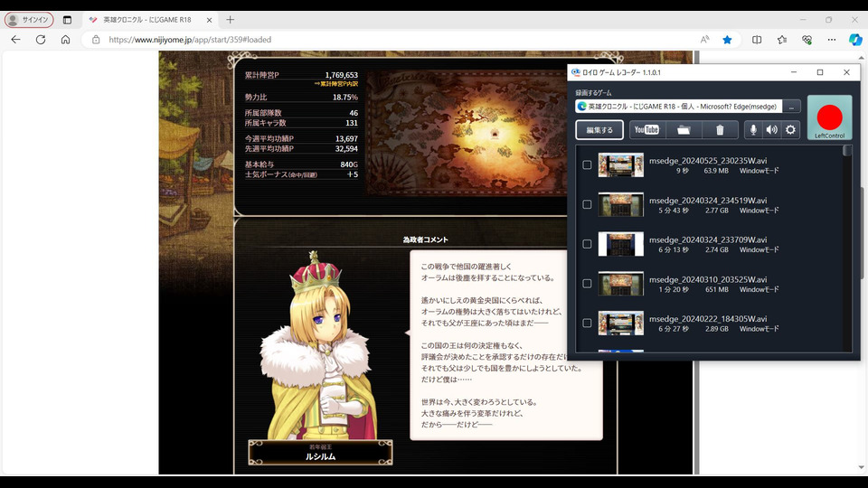Click the 編集する button
This screenshot has width=868, height=488.
[599, 130]
